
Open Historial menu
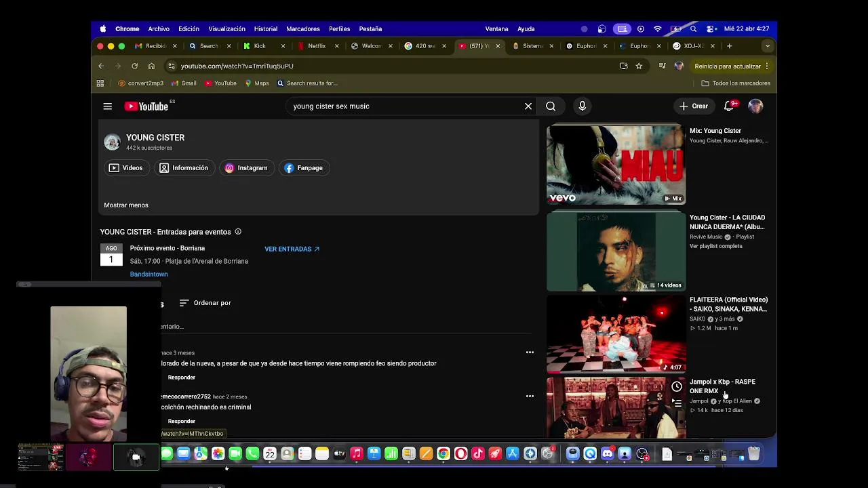click(x=266, y=29)
